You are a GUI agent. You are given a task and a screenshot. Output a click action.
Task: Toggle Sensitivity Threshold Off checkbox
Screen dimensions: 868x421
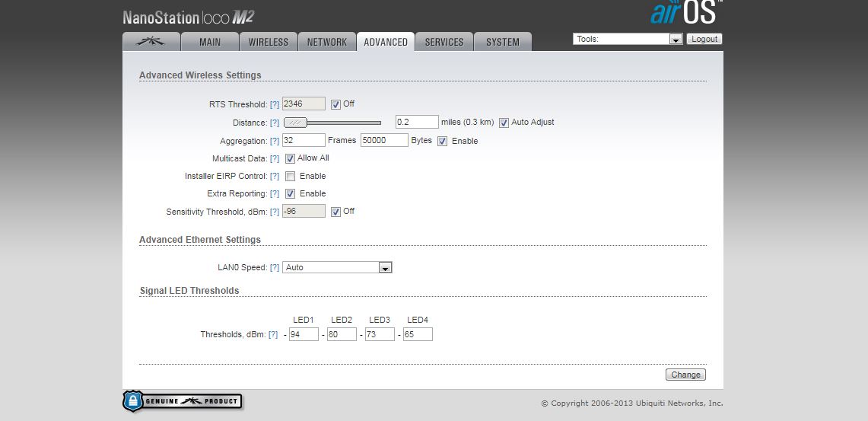tap(335, 212)
